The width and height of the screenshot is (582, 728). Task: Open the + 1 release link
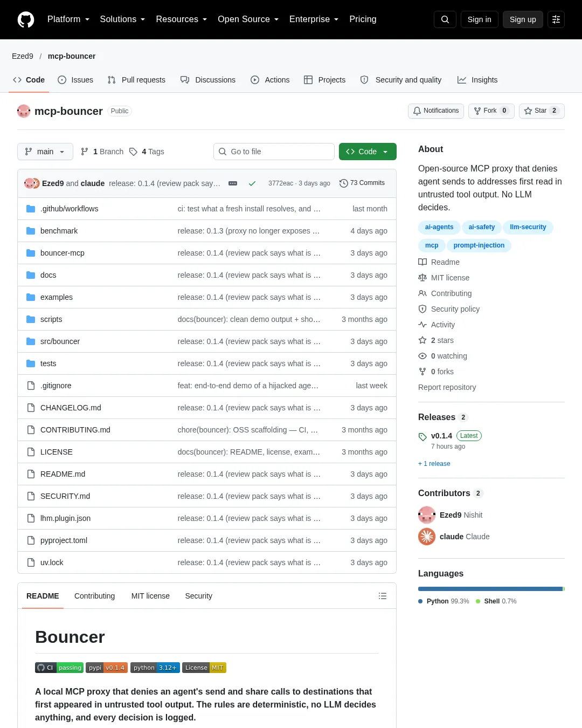pos(434,464)
